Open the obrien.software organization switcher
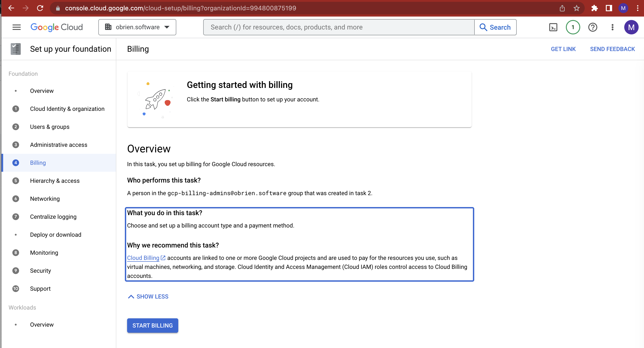 (137, 27)
